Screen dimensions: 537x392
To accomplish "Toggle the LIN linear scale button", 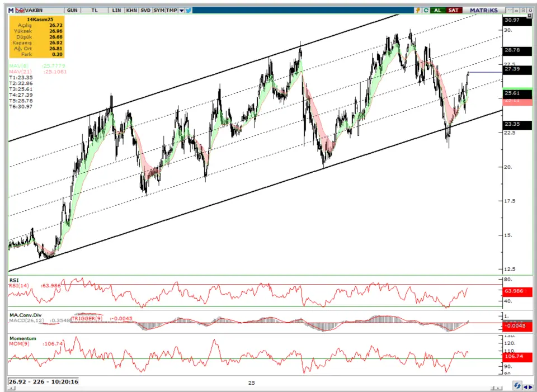I will 116,10.
